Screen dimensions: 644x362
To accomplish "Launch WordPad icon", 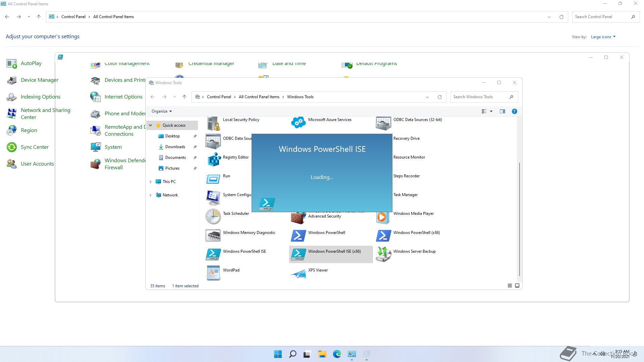I will [x=213, y=273].
